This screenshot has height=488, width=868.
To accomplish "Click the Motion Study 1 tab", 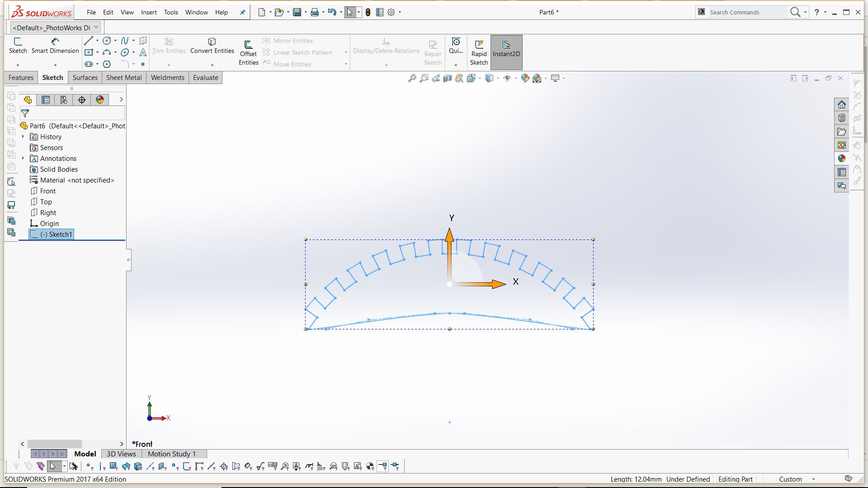I will point(172,454).
